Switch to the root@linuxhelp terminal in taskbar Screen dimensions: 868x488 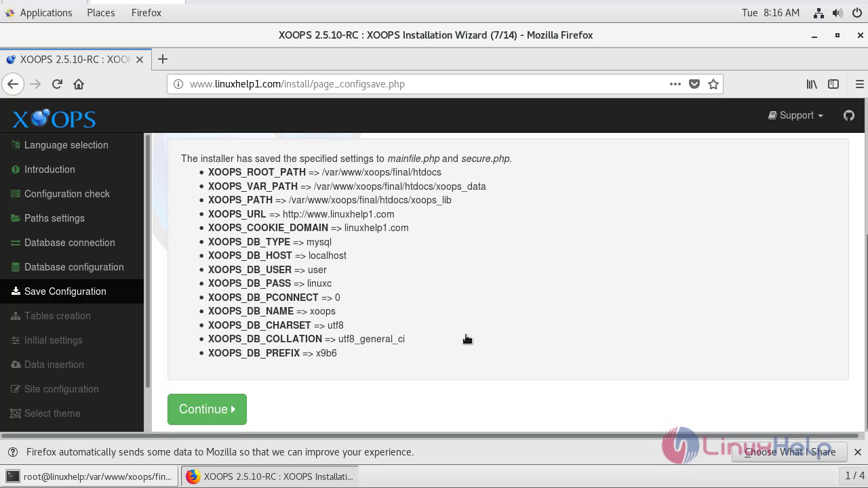tap(90, 476)
